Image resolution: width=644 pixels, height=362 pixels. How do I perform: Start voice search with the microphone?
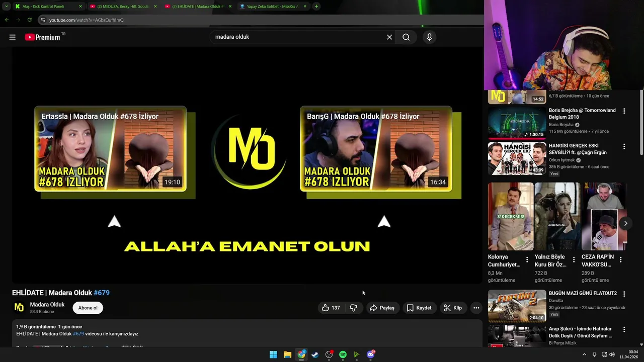click(429, 37)
